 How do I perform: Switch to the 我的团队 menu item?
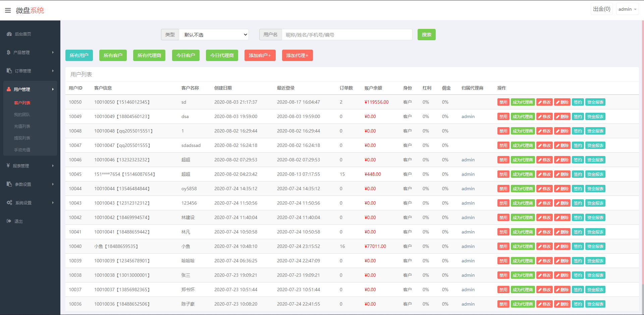pyautogui.click(x=22, y=114)
